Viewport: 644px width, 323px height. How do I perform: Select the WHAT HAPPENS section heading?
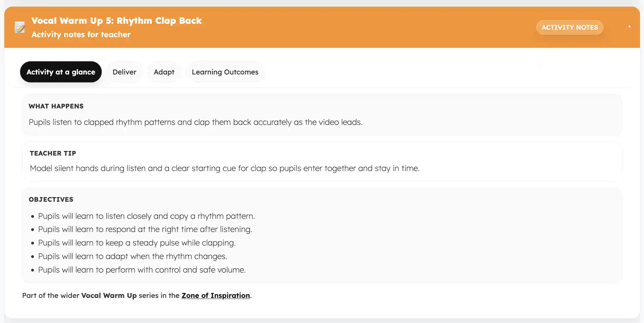[56, 106]
